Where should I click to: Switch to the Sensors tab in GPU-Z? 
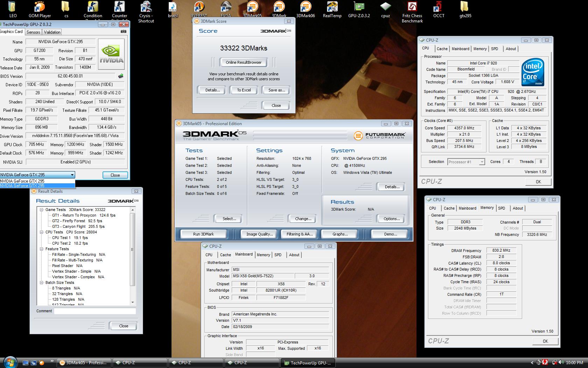pos(33,32)
